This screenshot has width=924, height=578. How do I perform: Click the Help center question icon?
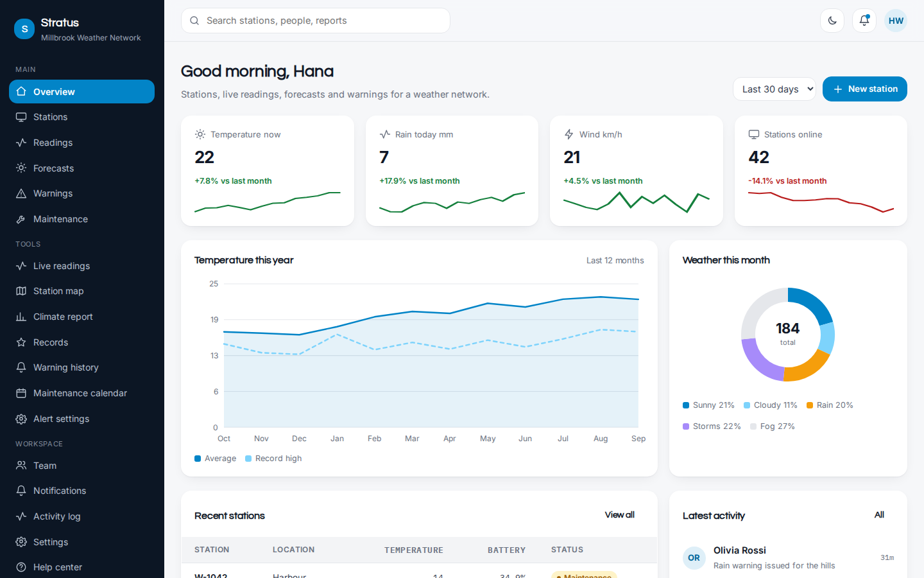point(21,567)
